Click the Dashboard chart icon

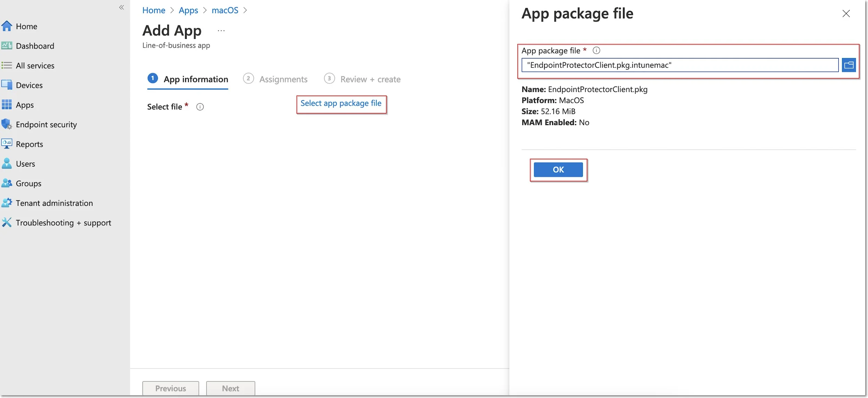click(x=7, y=45)
